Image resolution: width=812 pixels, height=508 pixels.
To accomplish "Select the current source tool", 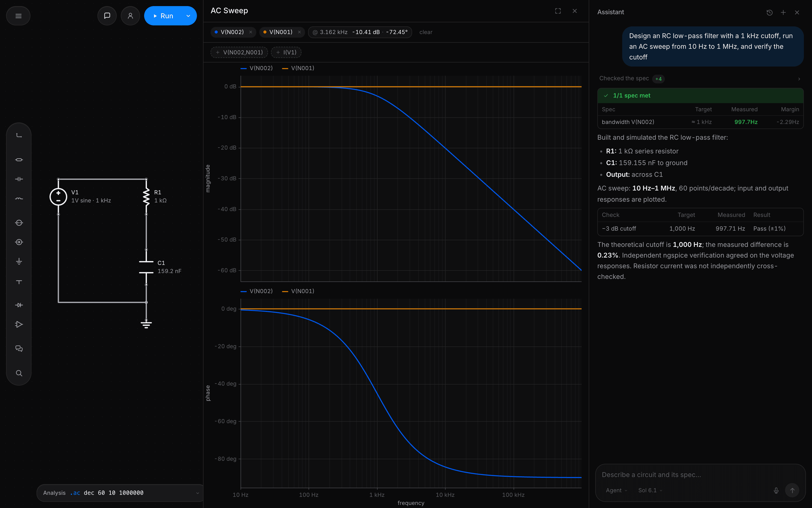I will (19, 242).
